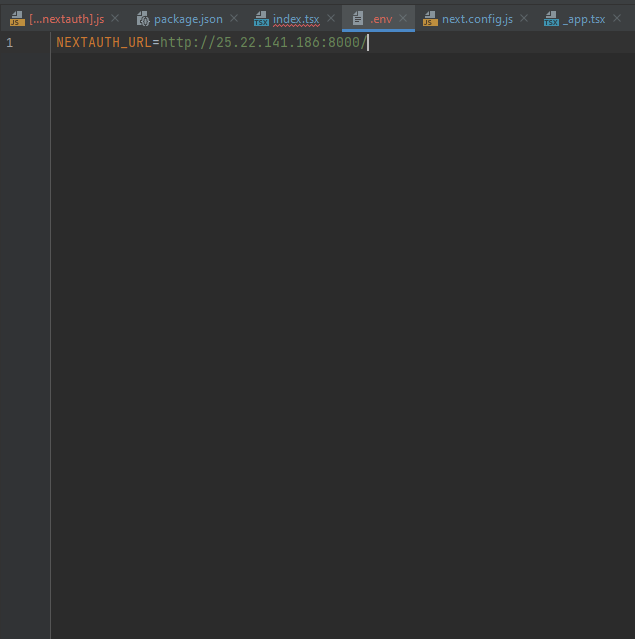The image size is (635, 639).
Task: Open the package.json tab
Action: point(188,19)
